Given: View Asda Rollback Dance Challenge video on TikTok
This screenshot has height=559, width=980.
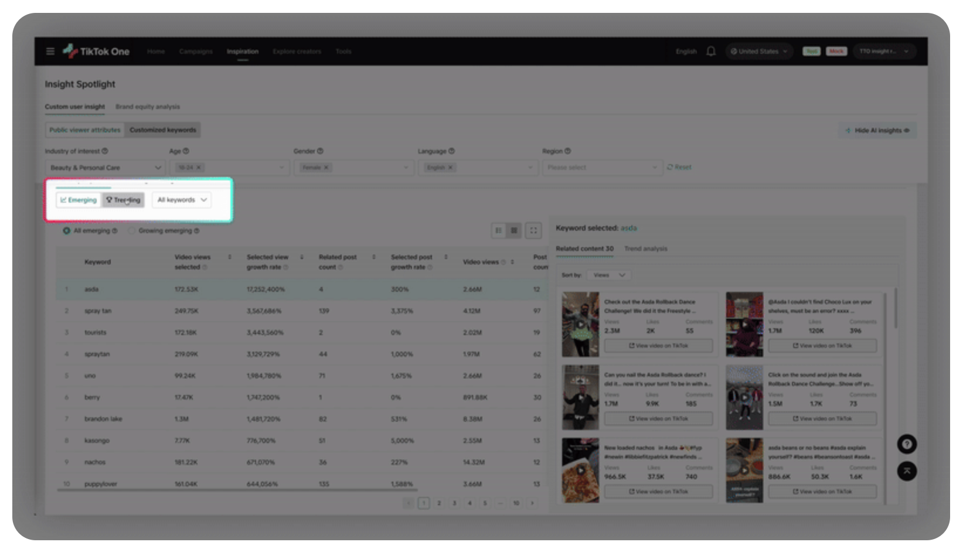Looking at the screenshot, I should coord(658,346).
